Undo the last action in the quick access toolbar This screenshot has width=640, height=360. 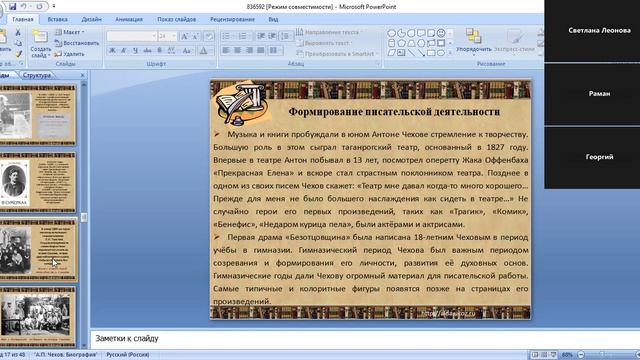tap(24, 7)
